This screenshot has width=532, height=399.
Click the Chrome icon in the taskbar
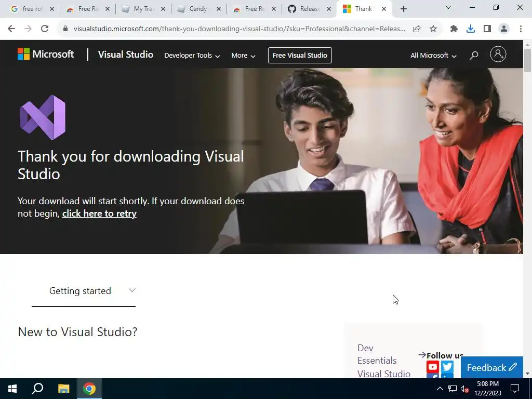(x=89, y=389)
